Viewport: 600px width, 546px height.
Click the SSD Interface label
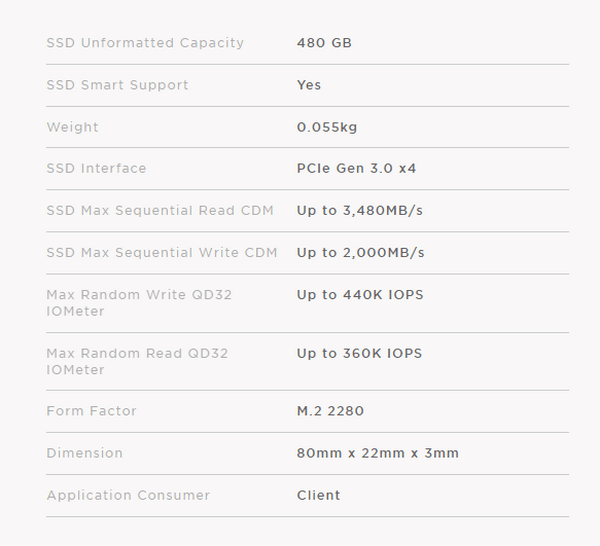coord(96,168)
